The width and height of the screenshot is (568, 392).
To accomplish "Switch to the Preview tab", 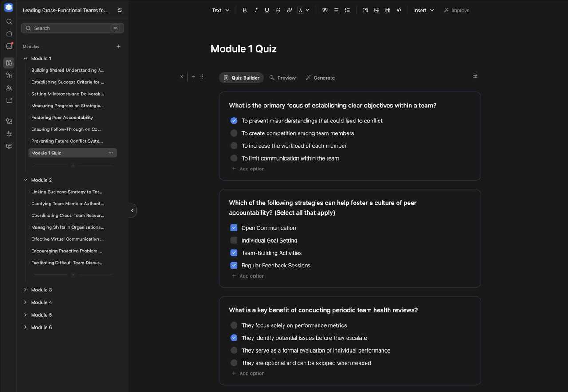I will click(x=282, y=78).
